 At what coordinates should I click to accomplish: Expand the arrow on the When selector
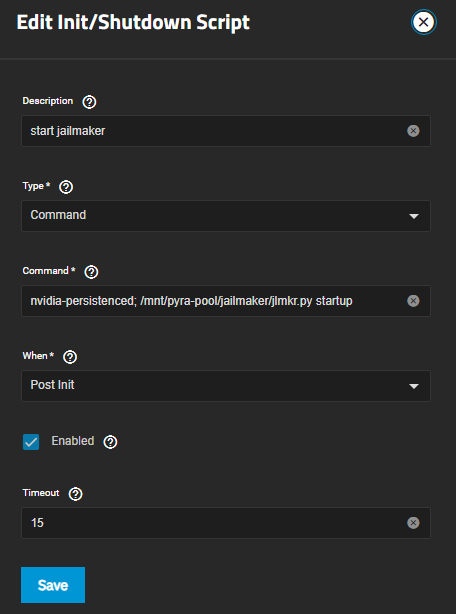tap(414, 386)
